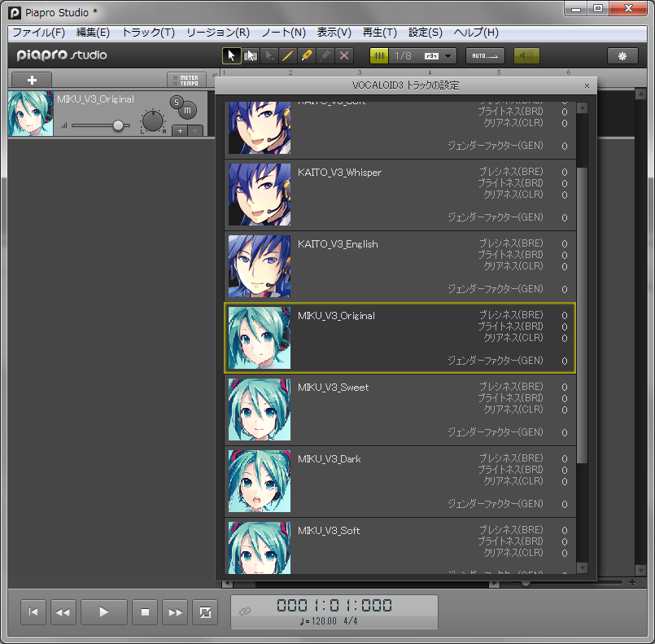The image size is (655, 644).
Task: Open the 編集(E) menu
Action: pos(93,33)
